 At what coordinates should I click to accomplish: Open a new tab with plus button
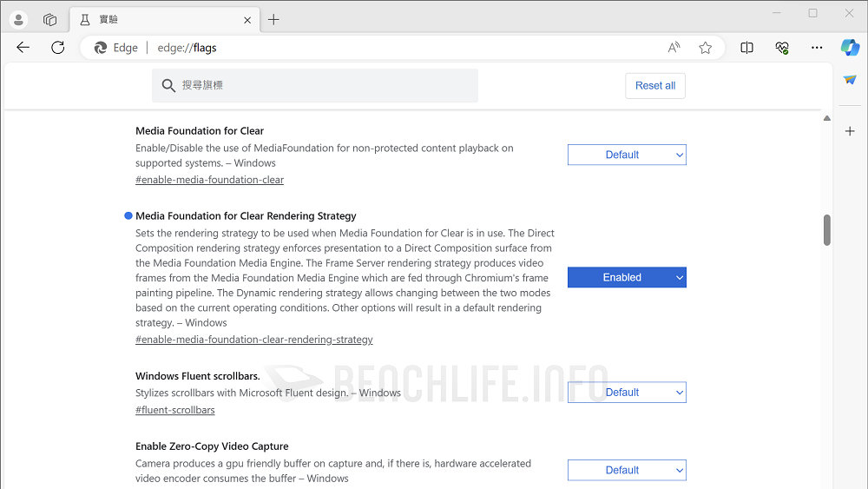273,19
